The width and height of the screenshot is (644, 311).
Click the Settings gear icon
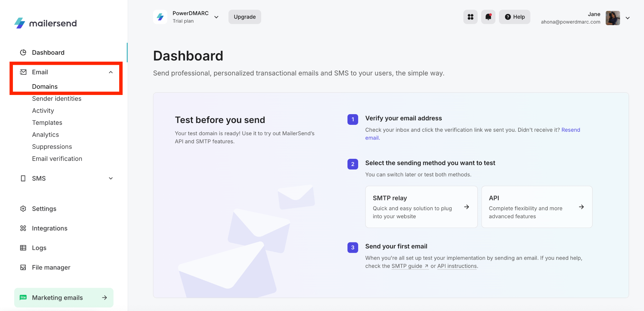pos(23,209)
